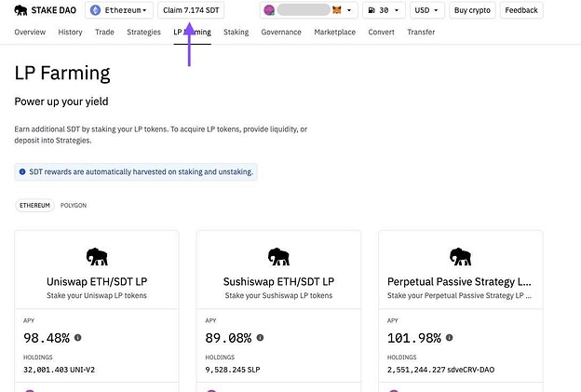Viewport: 581px width, 392px height.
Task: Open the Ethereum network dropdown
Action: click(119, 10)
